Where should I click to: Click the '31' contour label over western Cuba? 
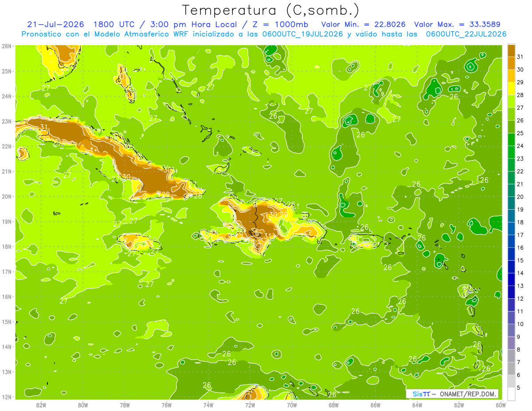pos(43,127)
